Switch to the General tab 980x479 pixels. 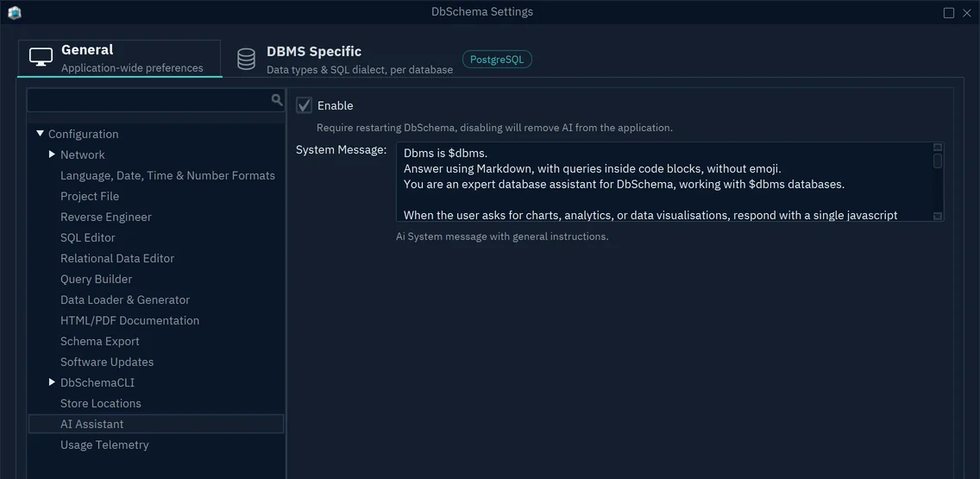pos(119,58)
